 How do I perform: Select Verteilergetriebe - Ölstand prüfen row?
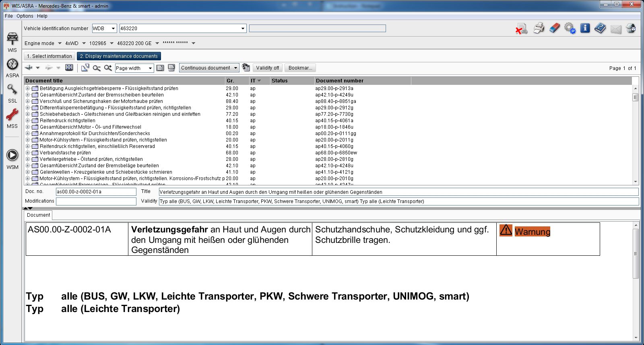click(x=91, y=159)
